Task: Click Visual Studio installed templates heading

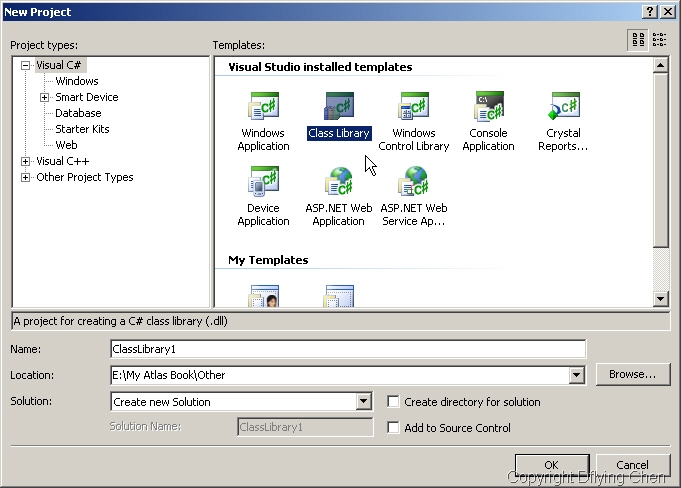Action: (x=321, y=67)
